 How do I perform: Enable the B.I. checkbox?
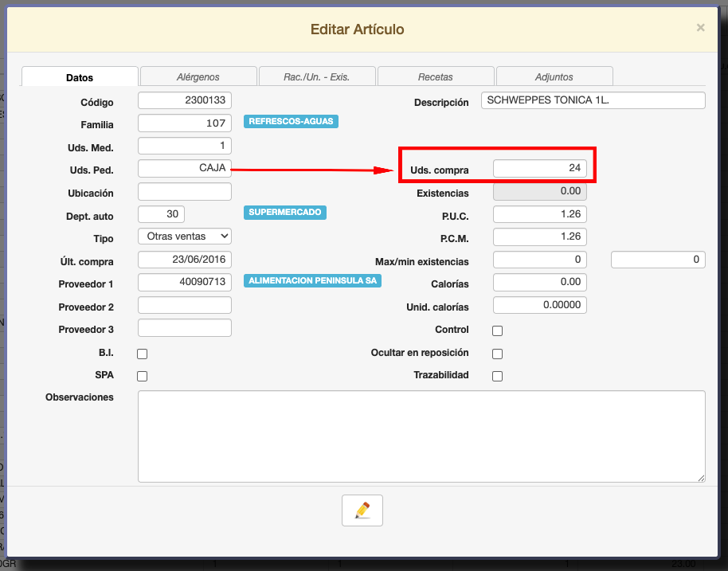[x=143, y=354]
